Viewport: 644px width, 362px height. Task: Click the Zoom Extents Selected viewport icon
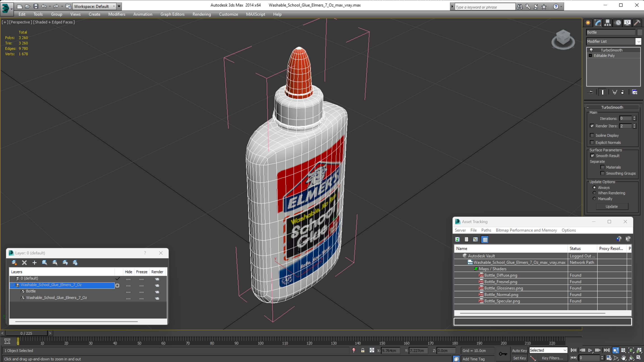tap(631, 350)
